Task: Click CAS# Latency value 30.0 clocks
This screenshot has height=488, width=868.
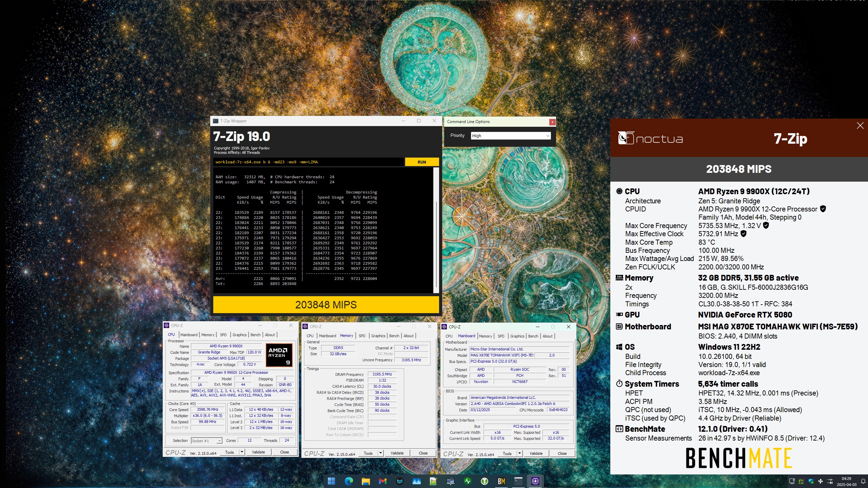Action: [382, 386]
